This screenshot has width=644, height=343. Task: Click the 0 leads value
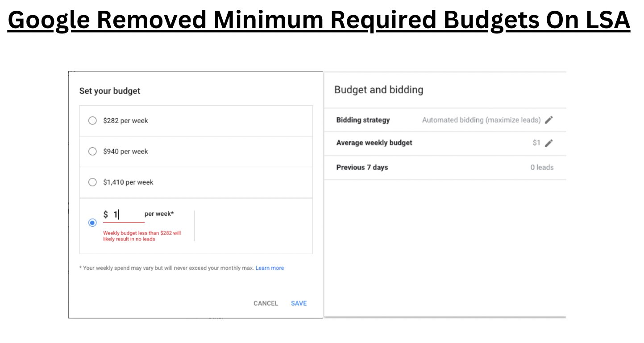pyautogui.click(x=543, y=167)
